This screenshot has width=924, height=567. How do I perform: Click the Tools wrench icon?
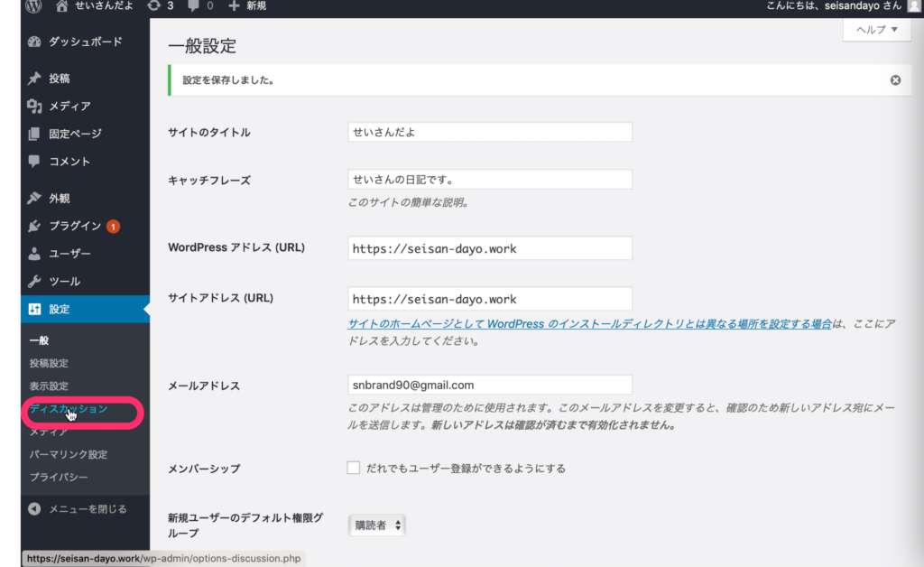tap(34, 281)
